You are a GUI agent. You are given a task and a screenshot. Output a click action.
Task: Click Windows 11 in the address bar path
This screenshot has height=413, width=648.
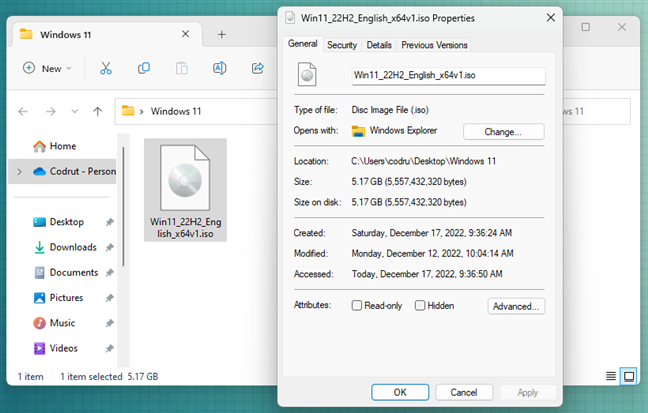(x=176, y=111)
